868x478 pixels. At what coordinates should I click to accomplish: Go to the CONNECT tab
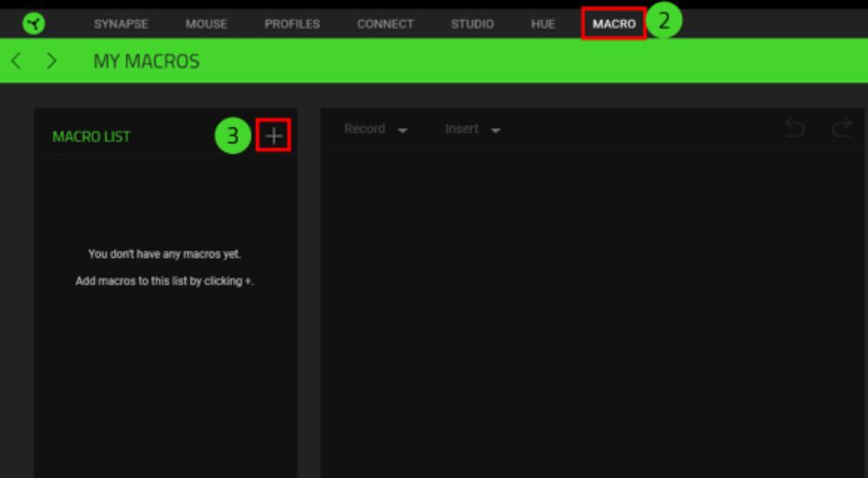coord(385,24)
